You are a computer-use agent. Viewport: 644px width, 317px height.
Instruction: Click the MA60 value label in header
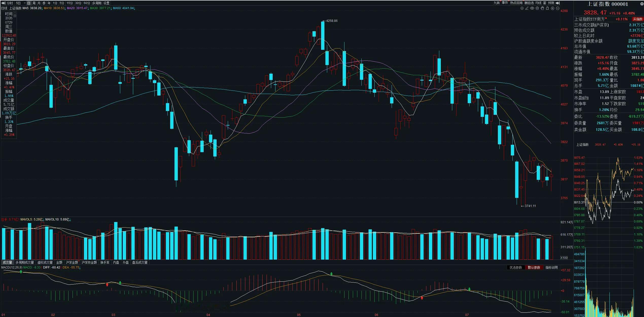(124, 8)
